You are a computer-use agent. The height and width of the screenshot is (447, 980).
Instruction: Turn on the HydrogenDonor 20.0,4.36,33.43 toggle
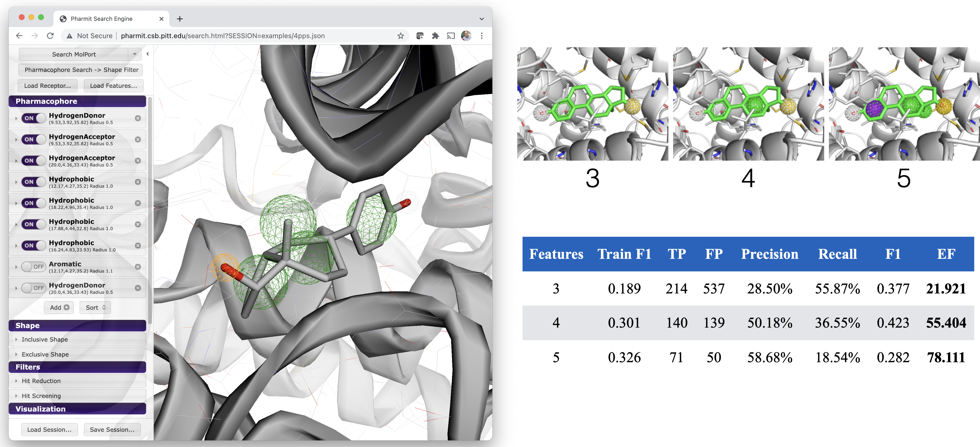[34, 288]
